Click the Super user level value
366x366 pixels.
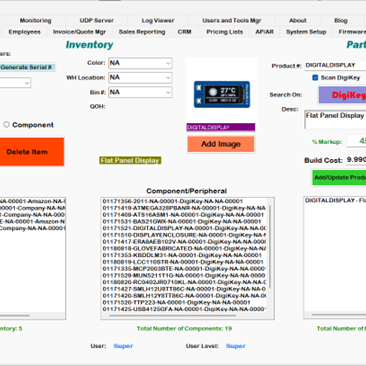coord(236,346)
